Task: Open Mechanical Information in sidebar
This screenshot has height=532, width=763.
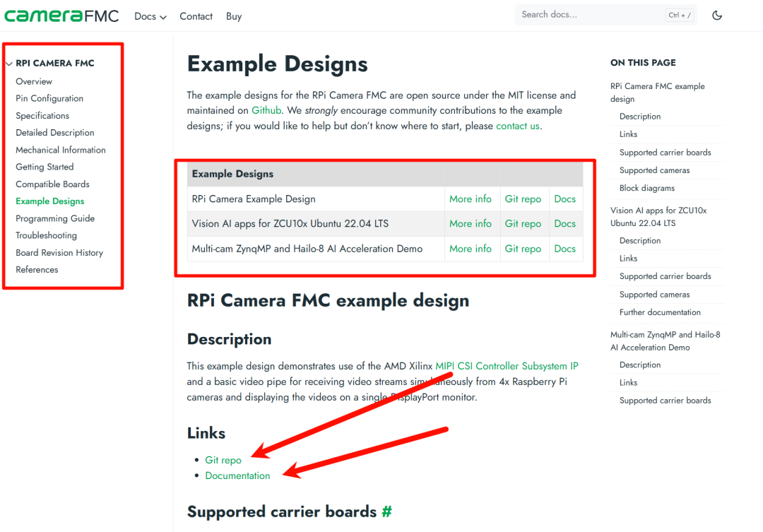Action: coord(60,150)
